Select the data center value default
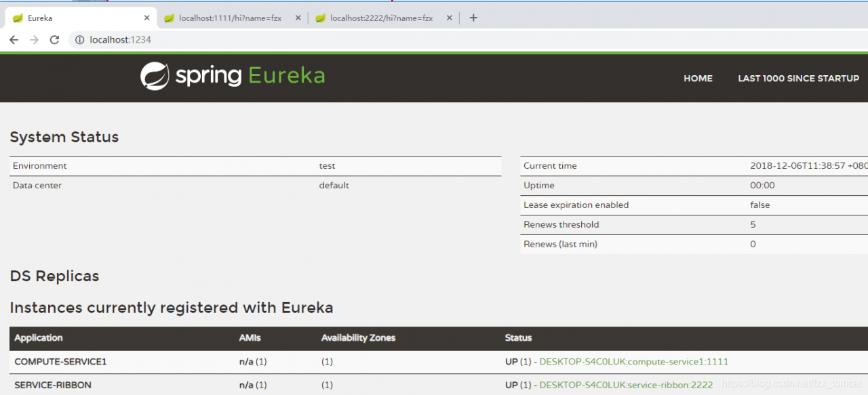The image size is (868, 395). (334, 186)
